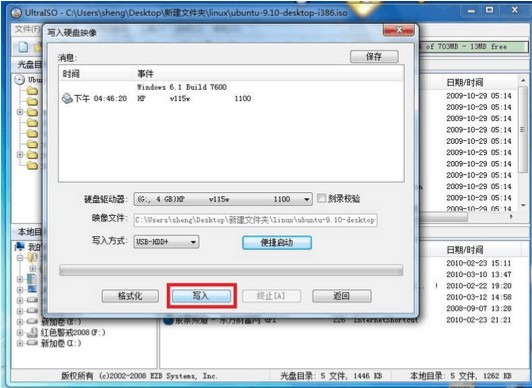Minimize the UltraISO main window
Image resolution: width=532 pixels, height=388 pixels.
pos(472,11)
